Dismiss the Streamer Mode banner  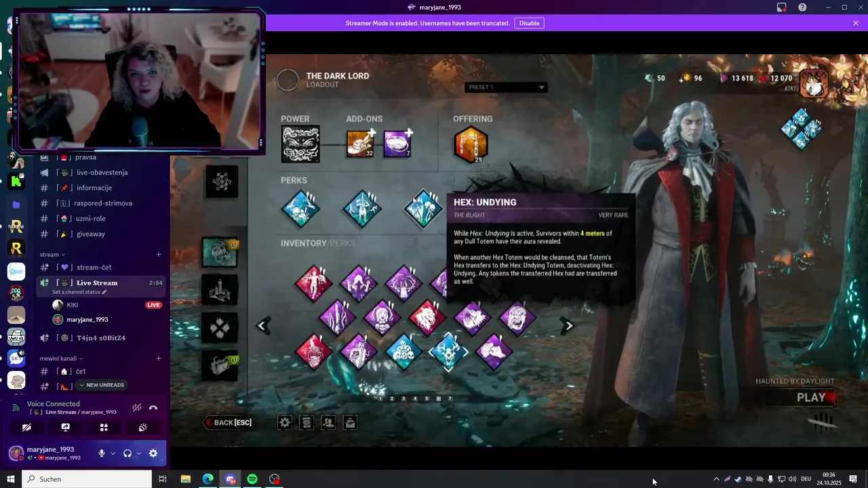(x=856, y=23)
